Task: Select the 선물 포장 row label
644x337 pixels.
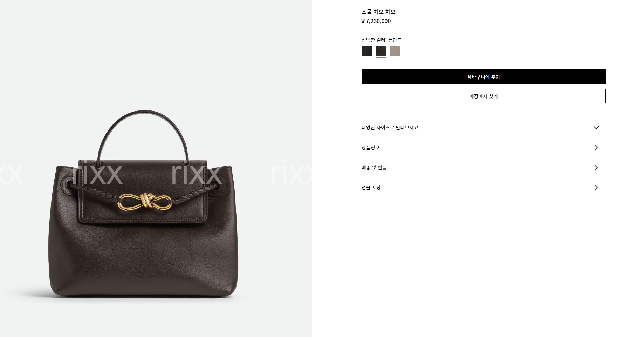Action: tap(371, 187)
